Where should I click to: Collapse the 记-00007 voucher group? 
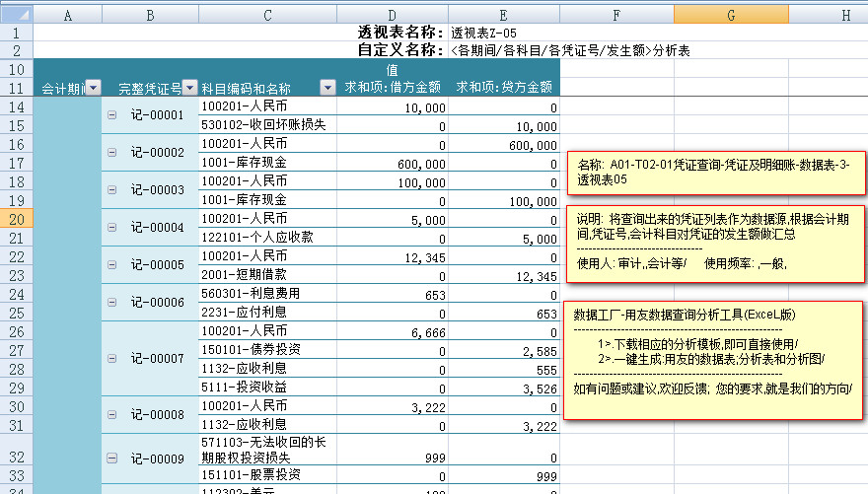(x=111, y=359)
